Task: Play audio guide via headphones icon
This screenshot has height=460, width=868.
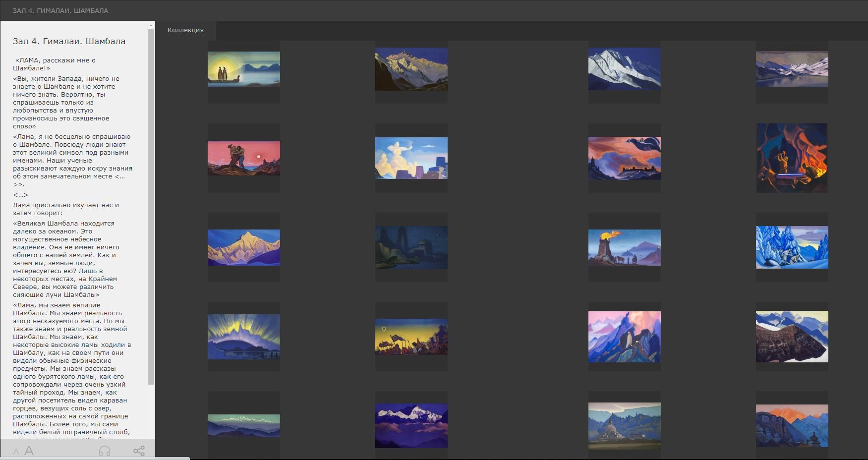Action: point(105,451)
